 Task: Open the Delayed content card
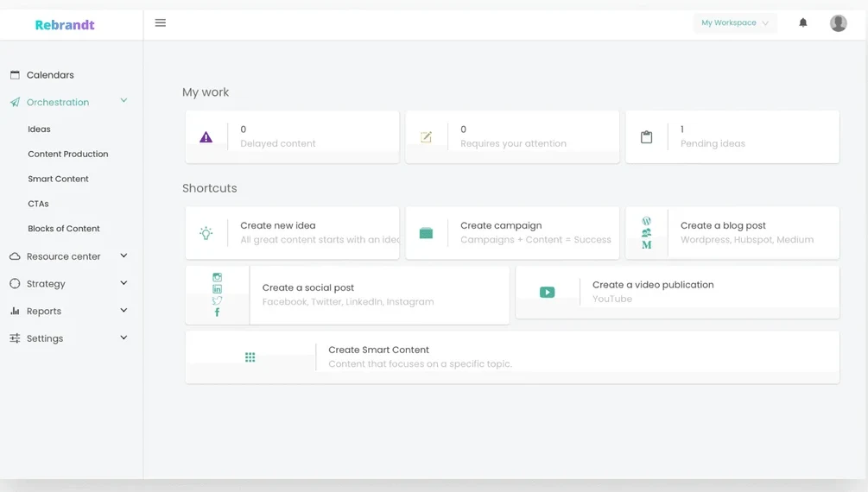(292, 136)
